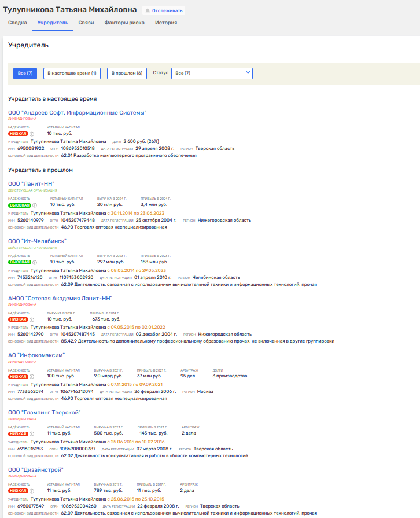Select the Все (7) filter button
Screen dimensions: 420x518
[25, 74]
